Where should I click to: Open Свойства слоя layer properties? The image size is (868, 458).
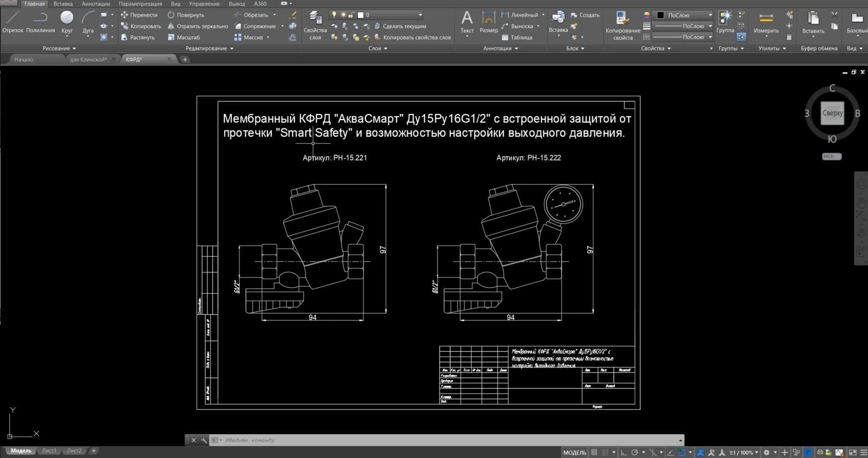point(315,25)
